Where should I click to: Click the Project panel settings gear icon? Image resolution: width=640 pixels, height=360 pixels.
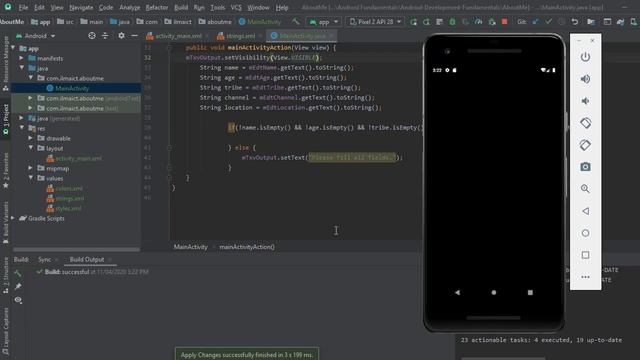(121, 36)
